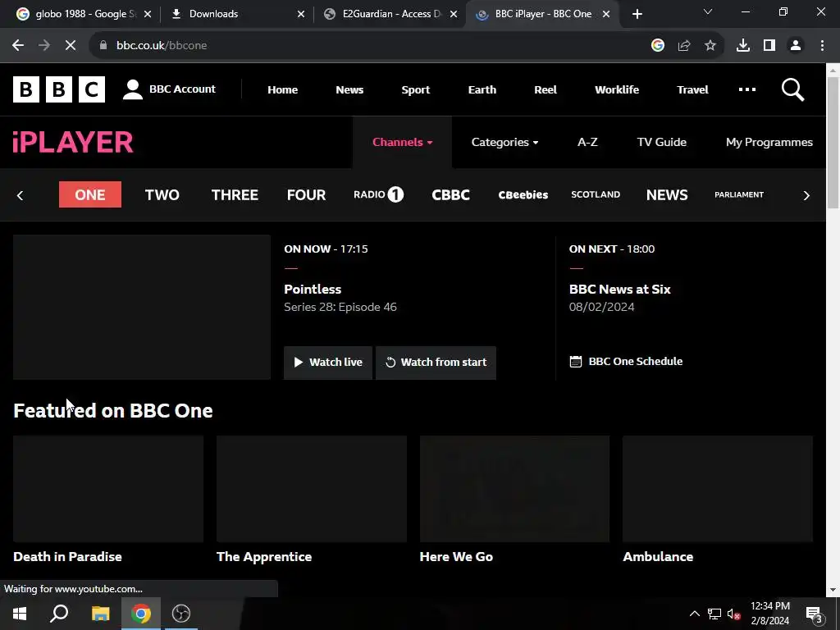The image size is (840, 630).
Task: Open OBS Studio from the taskbar
Action: pos(181,614)
